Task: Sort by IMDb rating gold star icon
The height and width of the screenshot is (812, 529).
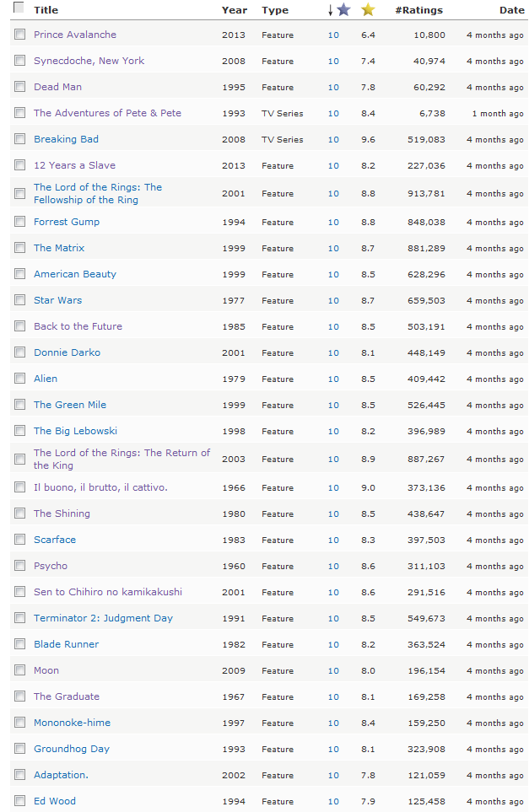Action: pos(368,10)
